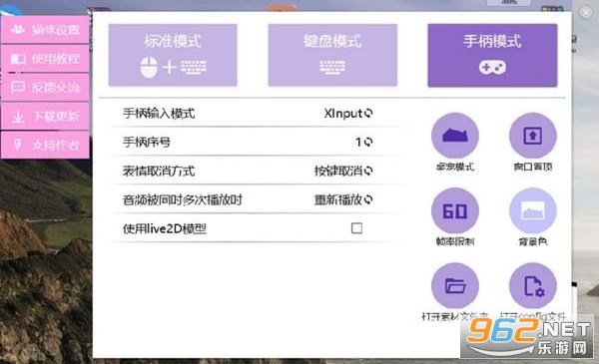Click the 表情取消方式 label

[159, 171]
